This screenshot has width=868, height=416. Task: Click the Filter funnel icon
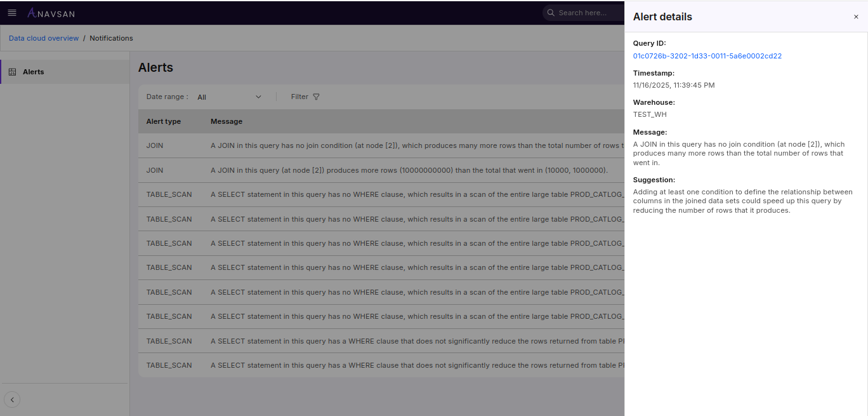(x=316, y=97)
